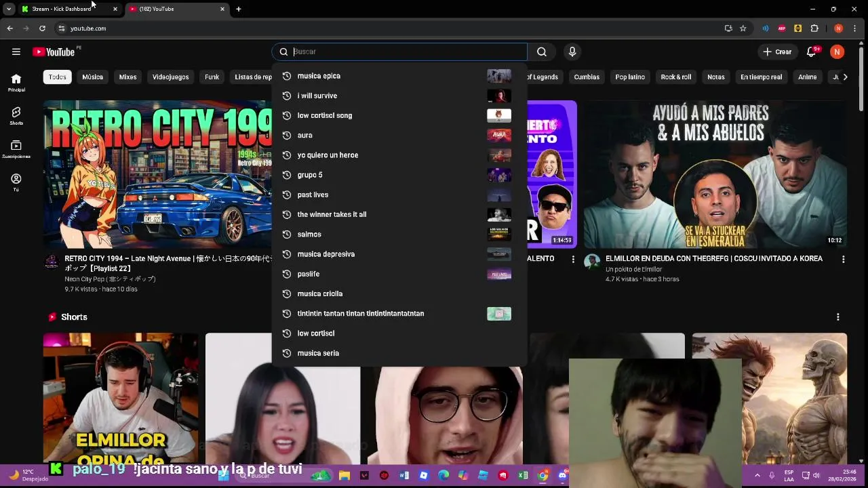Select the Pop latino category chip
The height and width of the screenshot is (488, 868).
[x=630, y=77]
